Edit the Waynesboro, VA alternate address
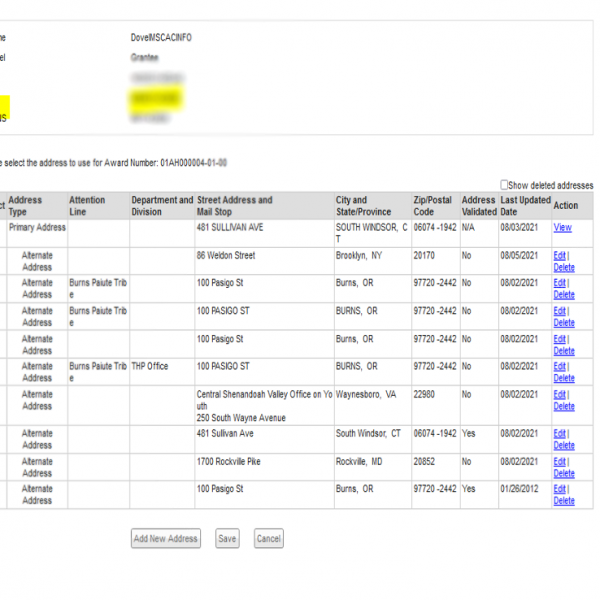The image size is (600, 600). (x=559, y=395)
